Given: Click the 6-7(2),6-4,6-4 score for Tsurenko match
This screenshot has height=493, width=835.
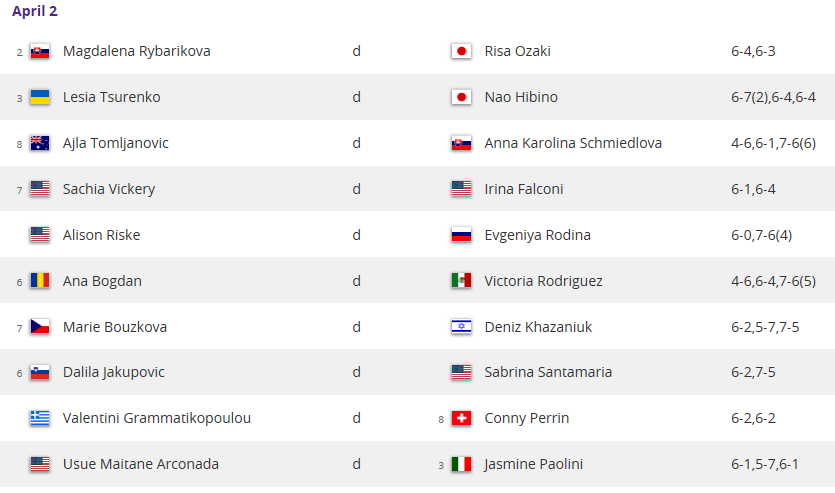Looking at the screenshot, I should click(773, 97).
